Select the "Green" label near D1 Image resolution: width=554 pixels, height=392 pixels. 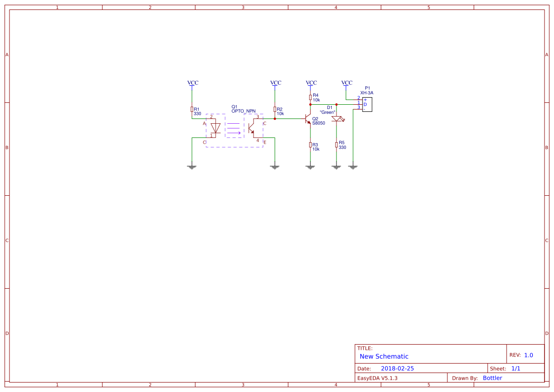point(327,112)
